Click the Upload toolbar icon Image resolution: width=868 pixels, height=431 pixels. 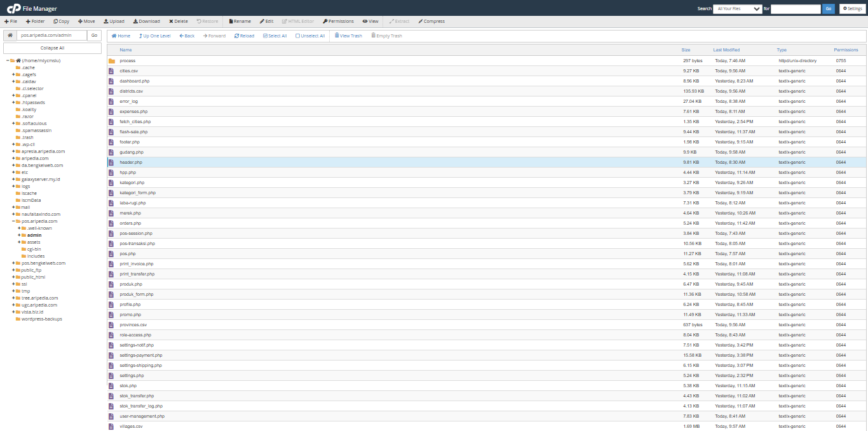(105, 22)
